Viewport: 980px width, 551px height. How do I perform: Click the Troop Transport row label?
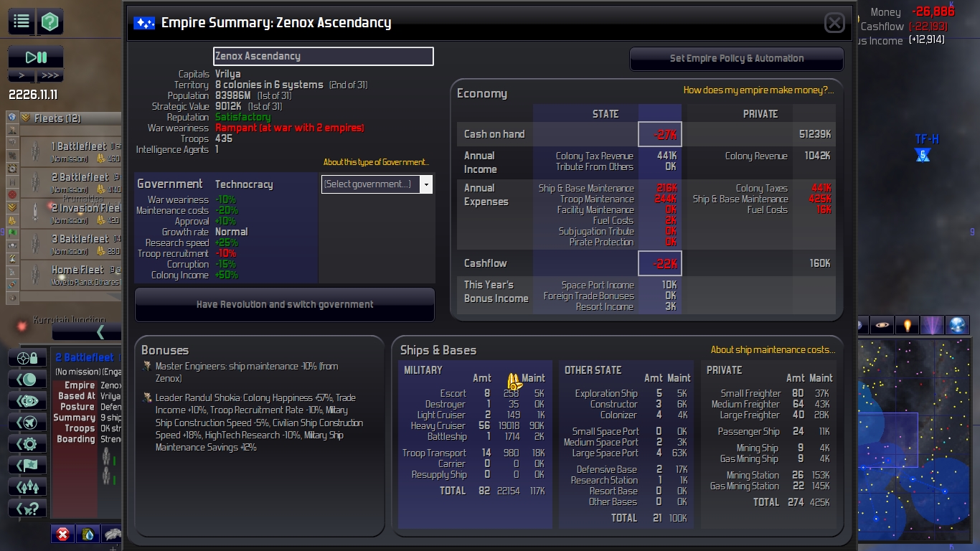coord(434,453)
